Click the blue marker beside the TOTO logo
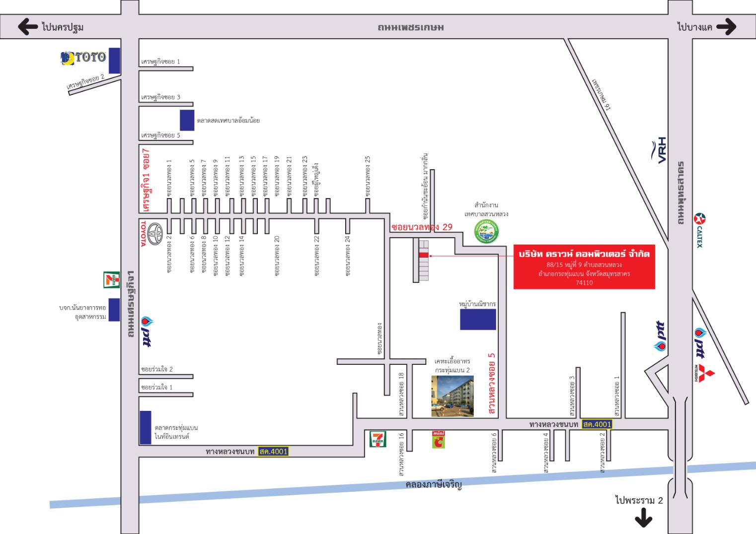This screenshot has height=534, width=756. click(x=114, y=61)
